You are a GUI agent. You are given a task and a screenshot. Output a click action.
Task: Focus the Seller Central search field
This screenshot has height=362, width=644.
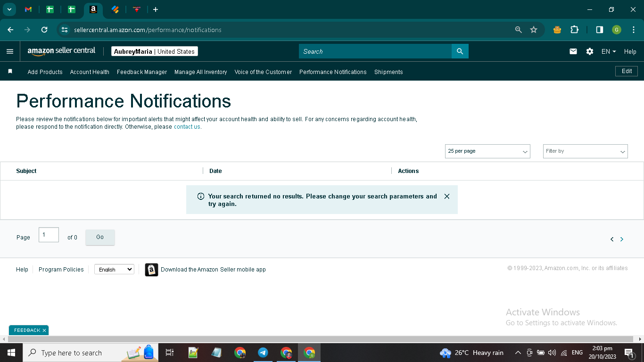pos(375,51)
